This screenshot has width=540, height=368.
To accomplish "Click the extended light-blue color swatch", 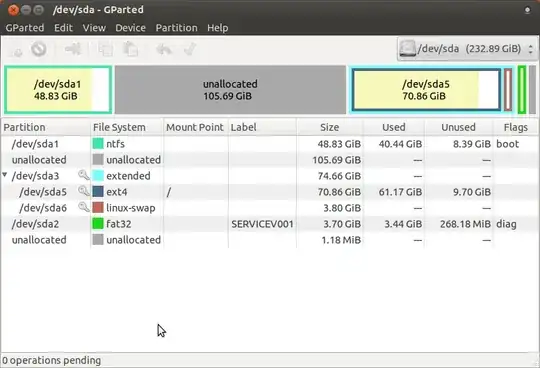I will tap(98, 176).
